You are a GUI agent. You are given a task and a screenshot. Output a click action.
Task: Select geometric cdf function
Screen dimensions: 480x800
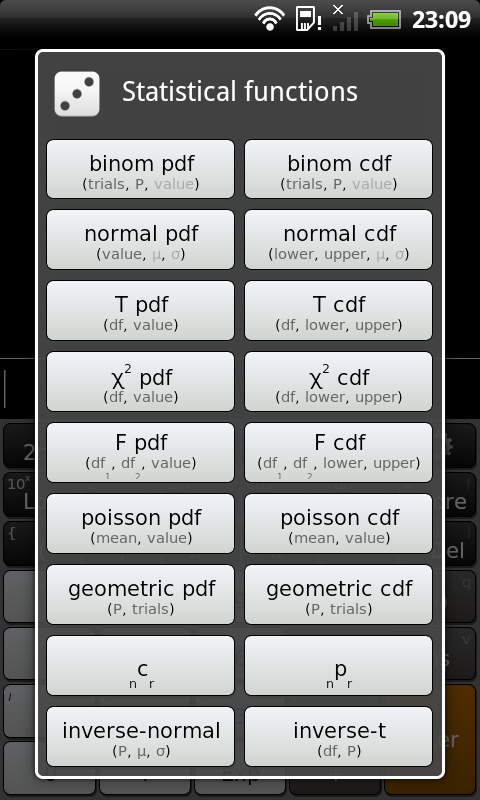(339, 594)
